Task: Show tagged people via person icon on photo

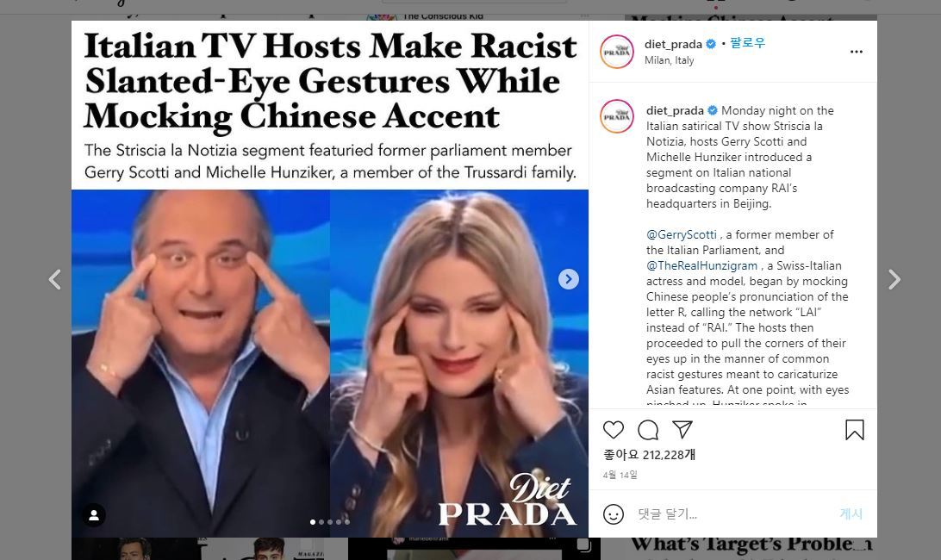Action: coord(94,515)
